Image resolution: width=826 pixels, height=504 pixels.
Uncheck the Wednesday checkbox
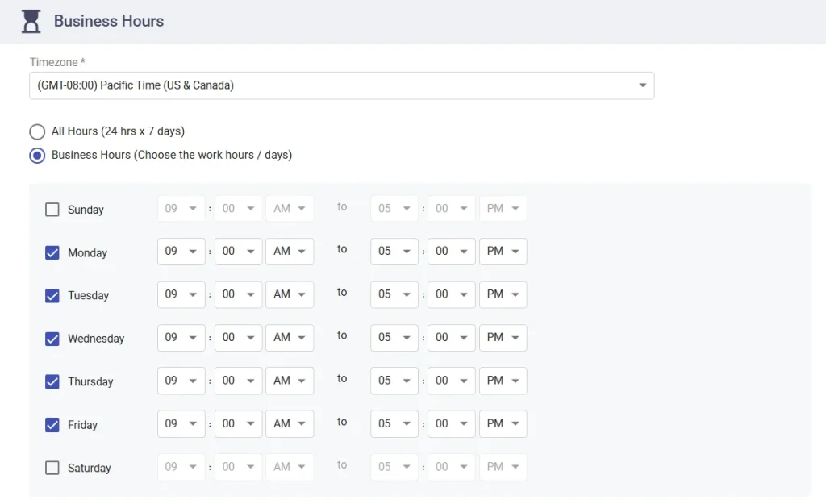click(52, 339)
